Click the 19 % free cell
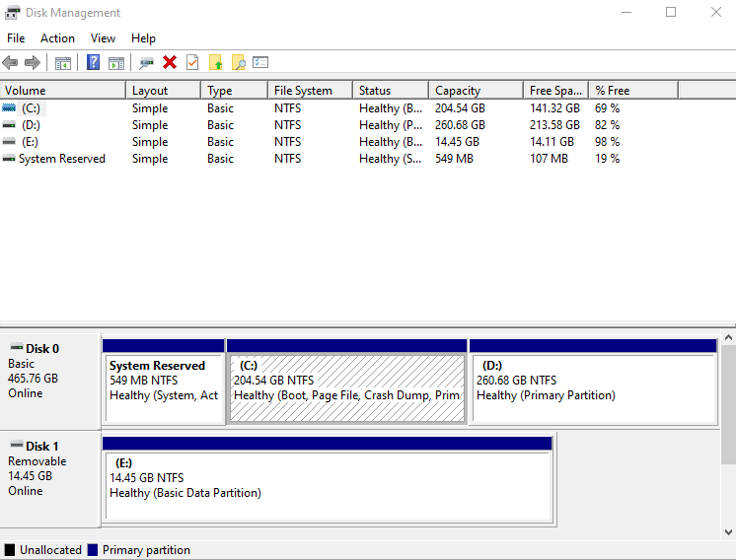The image size is (736, 560). [607, 159]
